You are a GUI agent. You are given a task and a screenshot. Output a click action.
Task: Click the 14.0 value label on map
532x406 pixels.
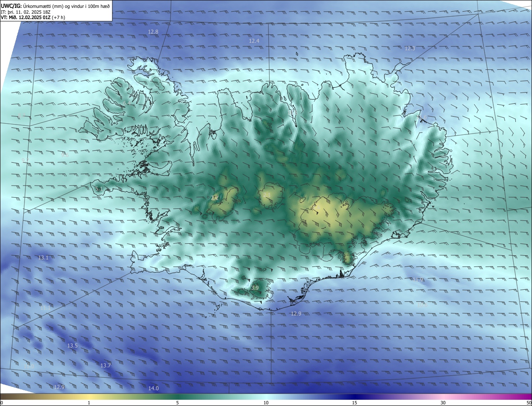pyautogui.click(x=153, y=388)
